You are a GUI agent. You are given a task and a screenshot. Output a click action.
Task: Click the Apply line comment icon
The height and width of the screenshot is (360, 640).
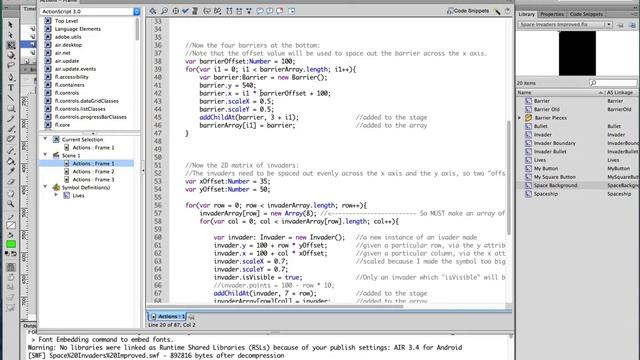[x=269, y=11]
